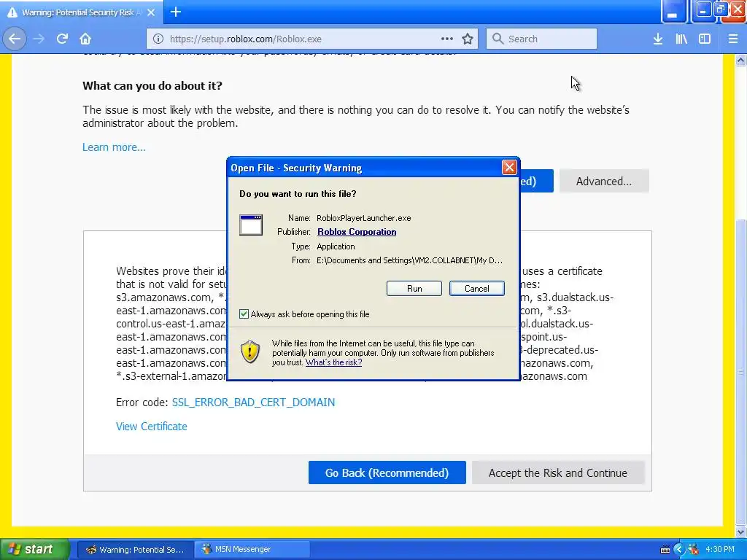Image resolution: width=747 pixels, height=560 pixels.
Task: Close the Open File - Security Warning dialog
Action: point(509,167)
